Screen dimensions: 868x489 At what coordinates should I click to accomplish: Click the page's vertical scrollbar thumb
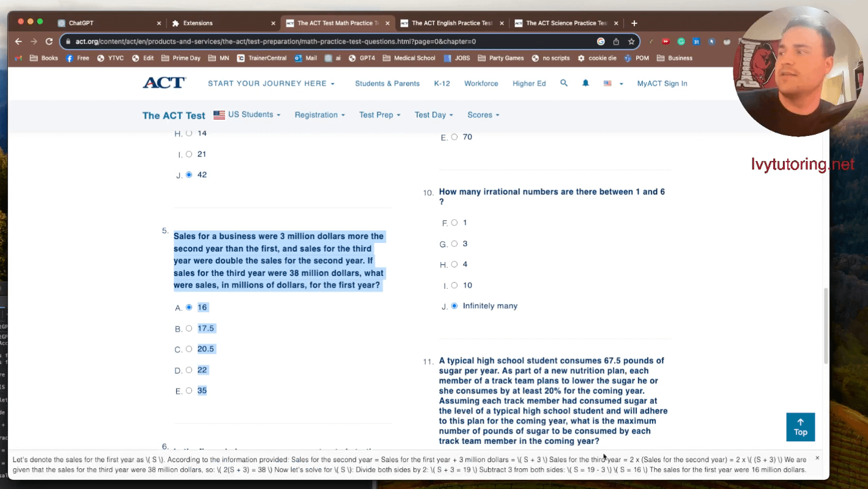click(825, 324)
